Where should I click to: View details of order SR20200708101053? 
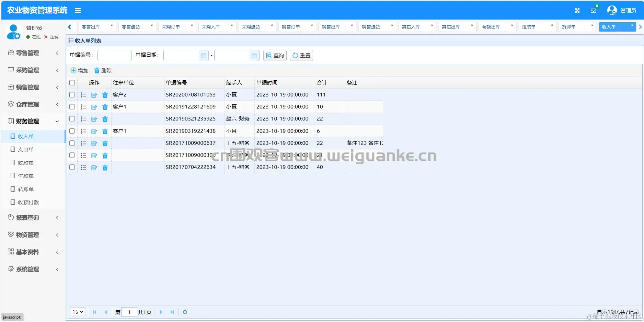tap(83, 95)
